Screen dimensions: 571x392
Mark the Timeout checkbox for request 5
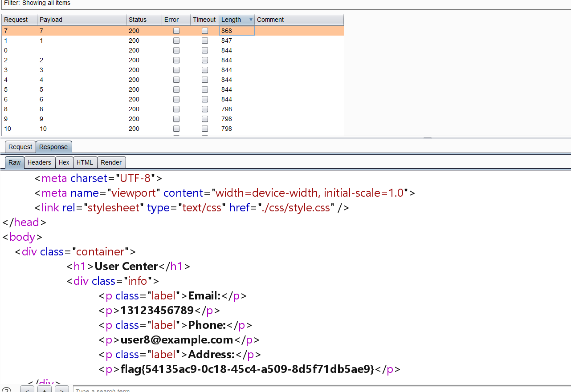click(x=205, y=89)
